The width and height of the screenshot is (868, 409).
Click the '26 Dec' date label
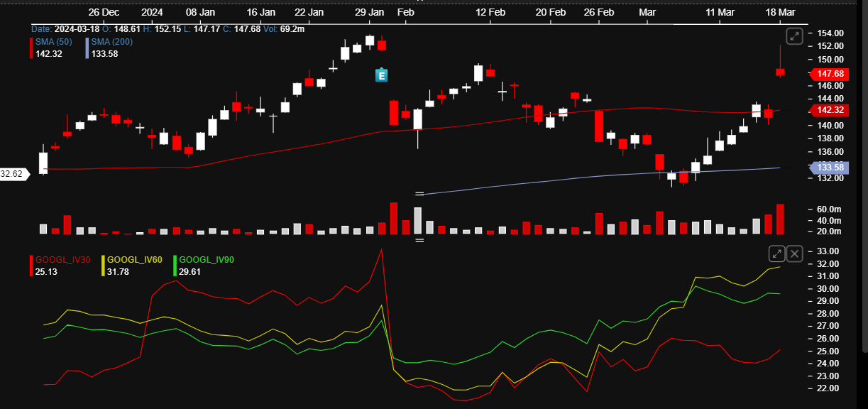coord(104,13)
